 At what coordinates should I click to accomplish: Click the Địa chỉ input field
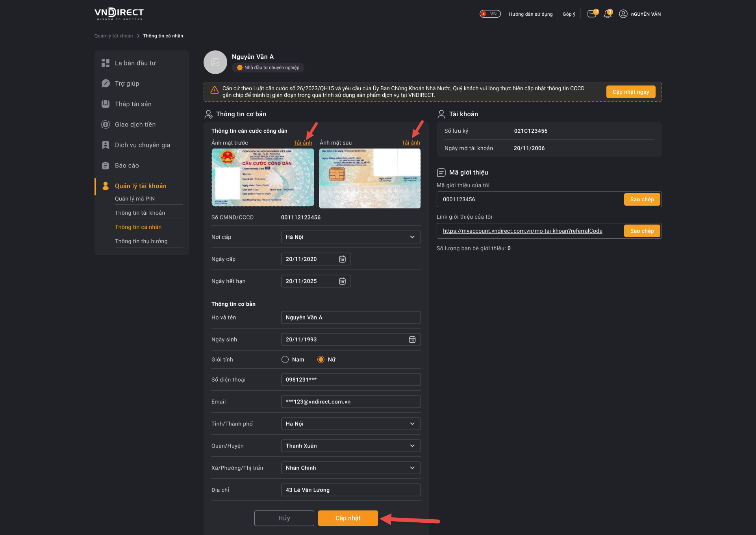click(x=351, y=490)
